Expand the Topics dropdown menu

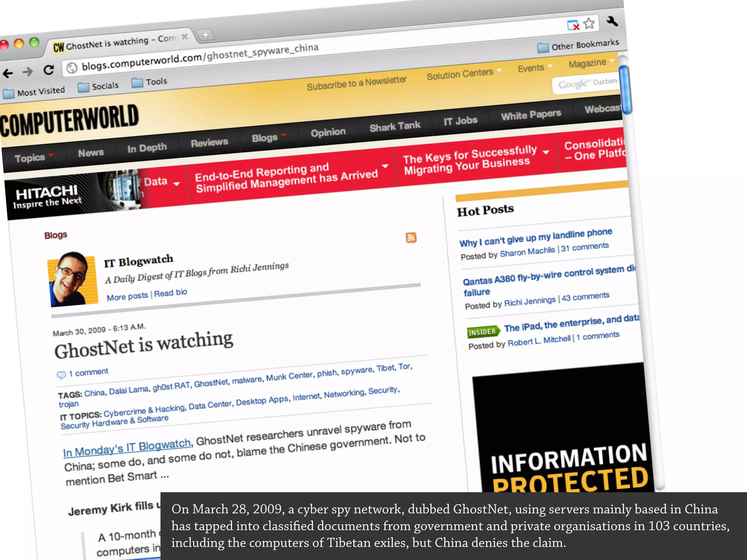[x=34, y=157]
